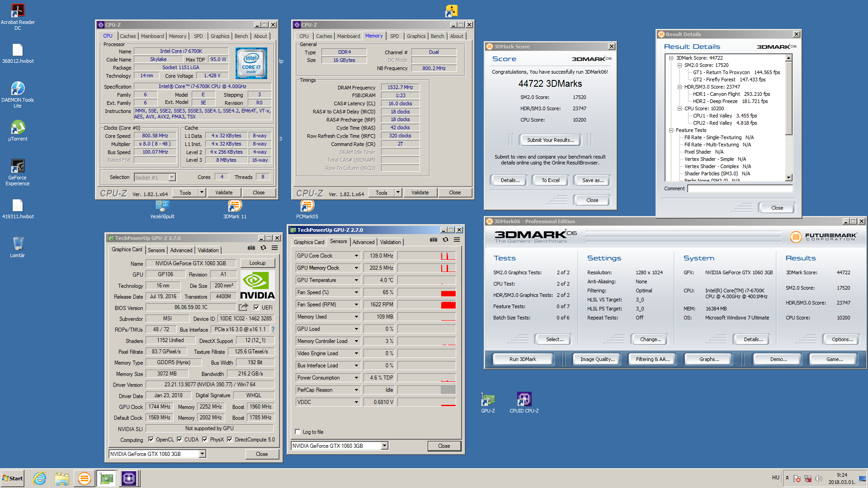
Task: Click Submit Your Results button
Action: [550, 140]
